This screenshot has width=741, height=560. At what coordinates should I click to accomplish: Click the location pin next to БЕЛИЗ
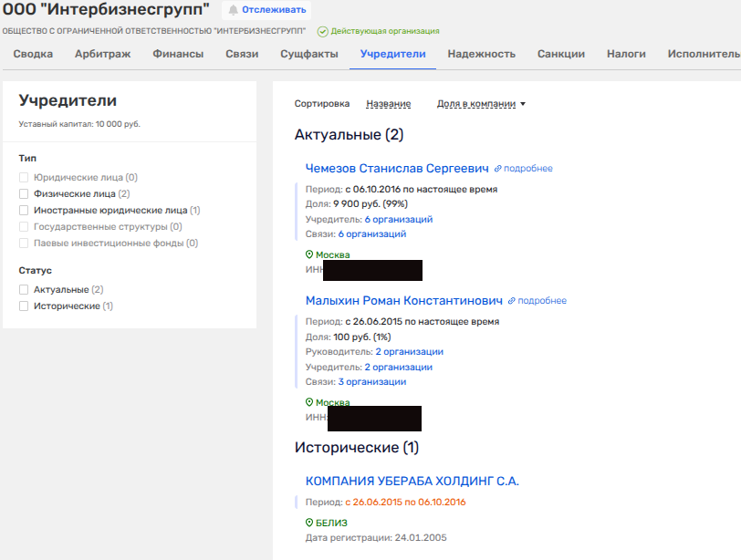tap(309, 523)
